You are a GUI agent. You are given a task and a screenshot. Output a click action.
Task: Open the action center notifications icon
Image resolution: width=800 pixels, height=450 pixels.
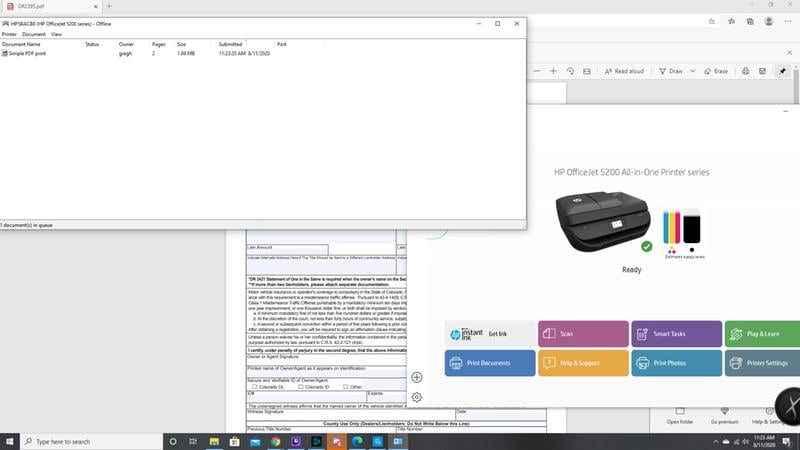(787, 441)
